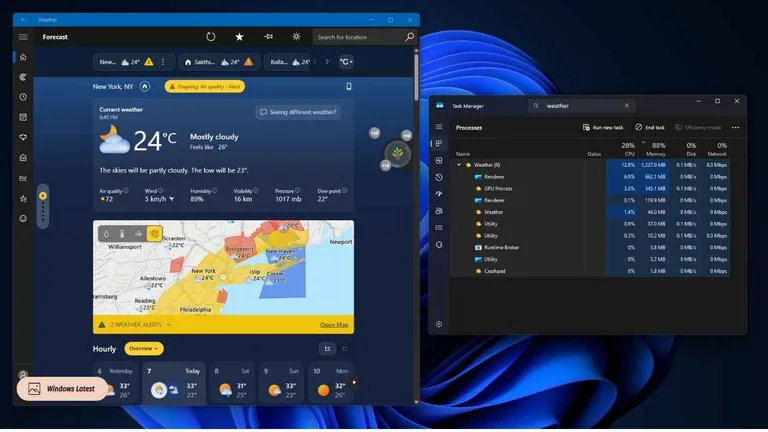The width and height of the screenshot is (768, 432).
Task: Select the Sun 9 forecast card
Action: [282, 383]
